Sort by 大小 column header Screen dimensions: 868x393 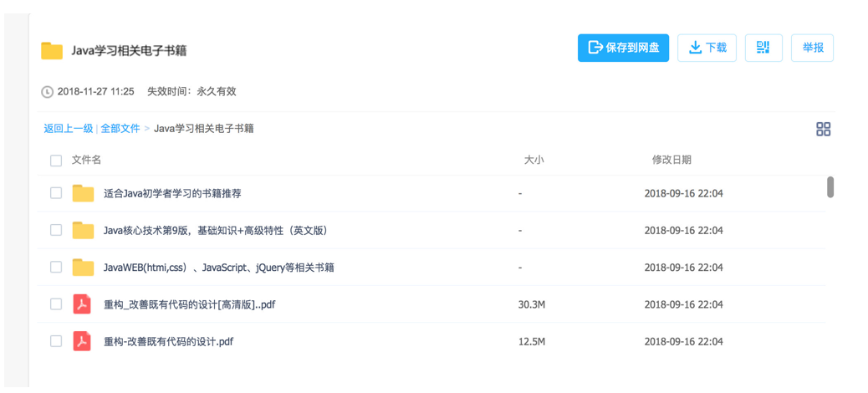point(534,161)
